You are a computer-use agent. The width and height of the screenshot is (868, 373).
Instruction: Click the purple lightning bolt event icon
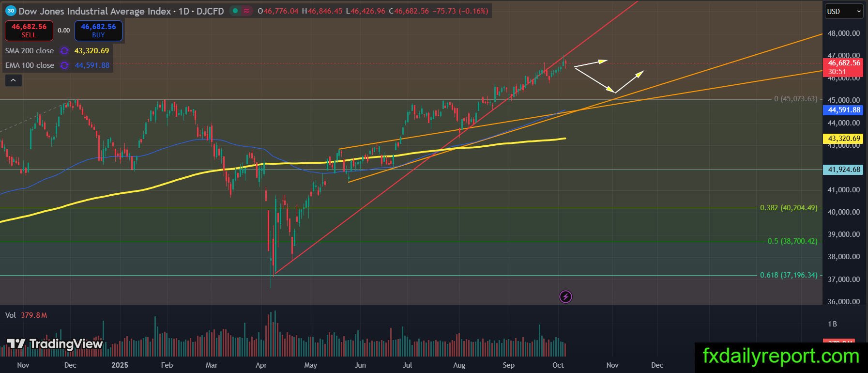(565, 296)
